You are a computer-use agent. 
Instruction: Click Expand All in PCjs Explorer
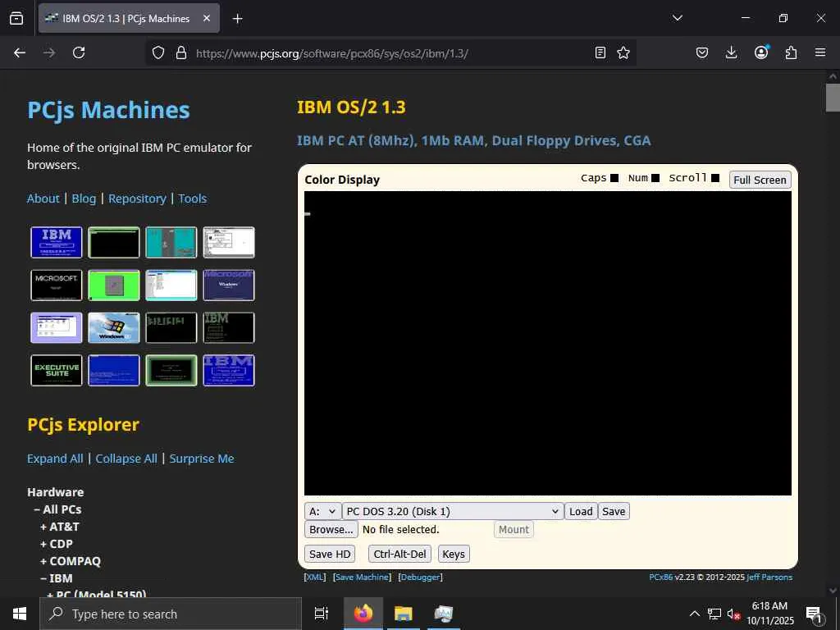55,459
